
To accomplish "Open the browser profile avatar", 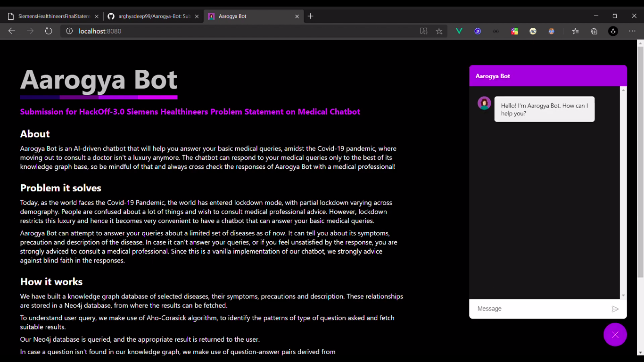I will (x=613, y=31).
